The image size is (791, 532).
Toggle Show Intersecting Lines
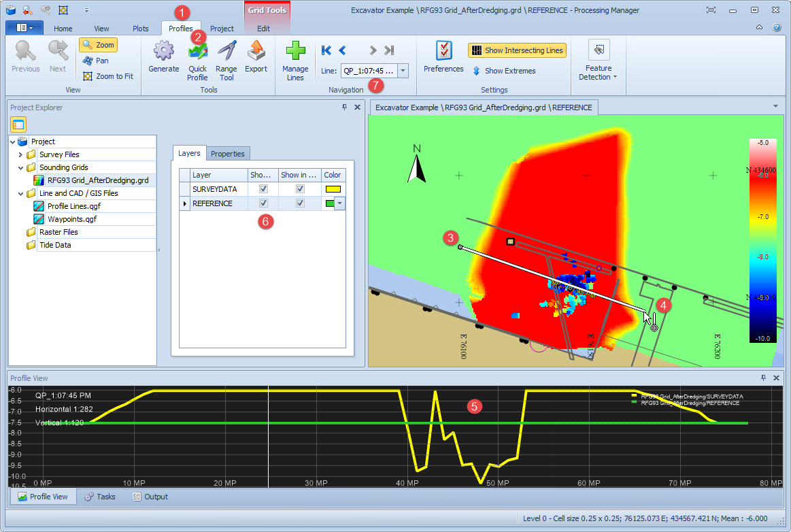click(x=517, y=50)
